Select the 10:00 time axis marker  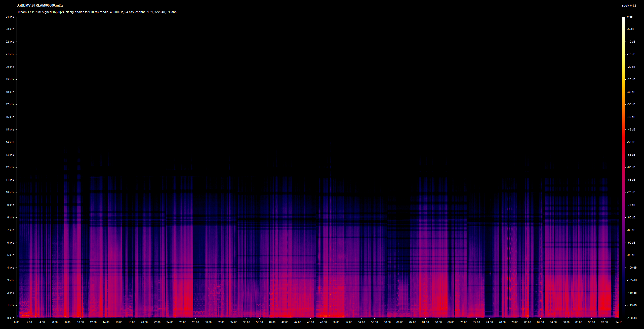(x=80, y=322)
